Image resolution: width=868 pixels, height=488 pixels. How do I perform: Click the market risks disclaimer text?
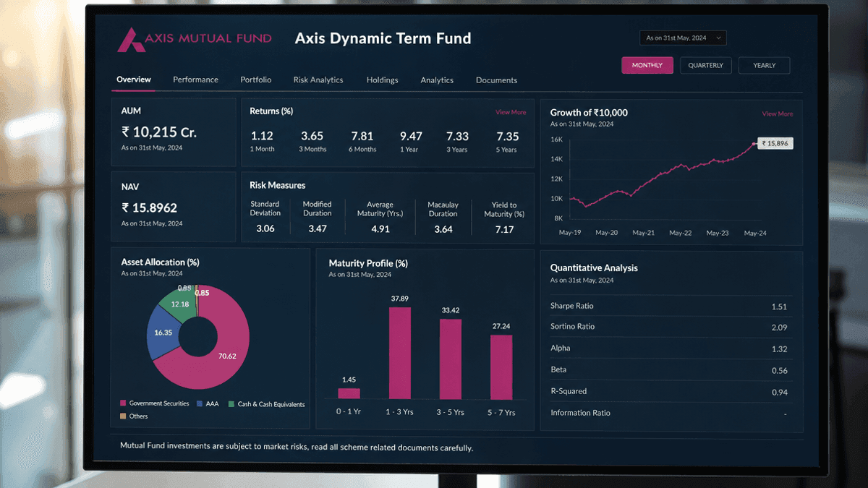tap(297, 448)
